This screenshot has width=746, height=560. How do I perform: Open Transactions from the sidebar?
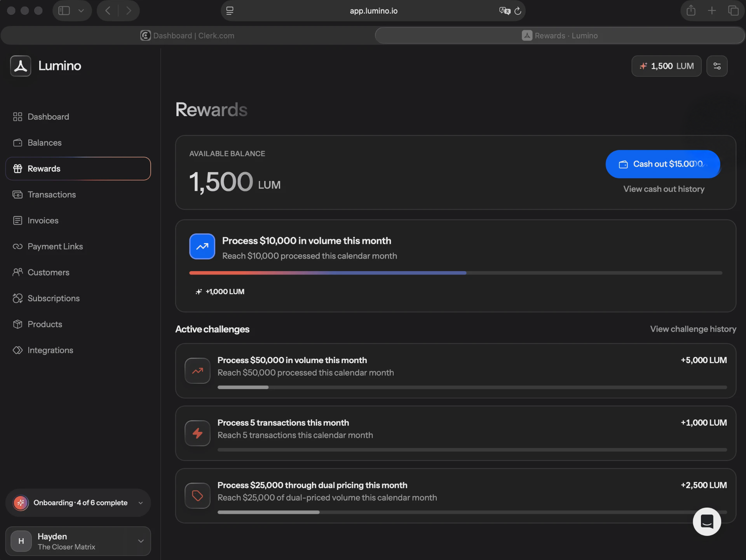tap(78, 195)
